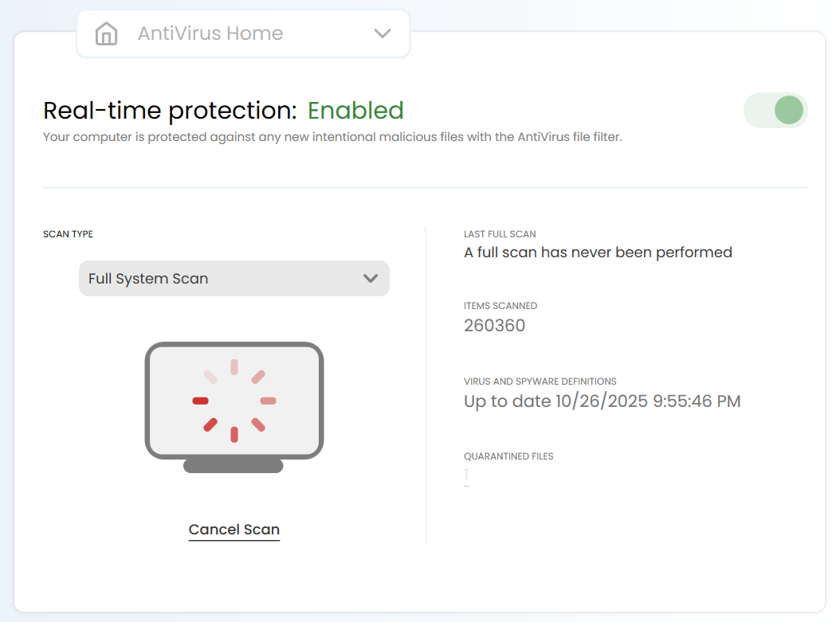Click the virus definitions update timestamp

click(x=602, y=401)
